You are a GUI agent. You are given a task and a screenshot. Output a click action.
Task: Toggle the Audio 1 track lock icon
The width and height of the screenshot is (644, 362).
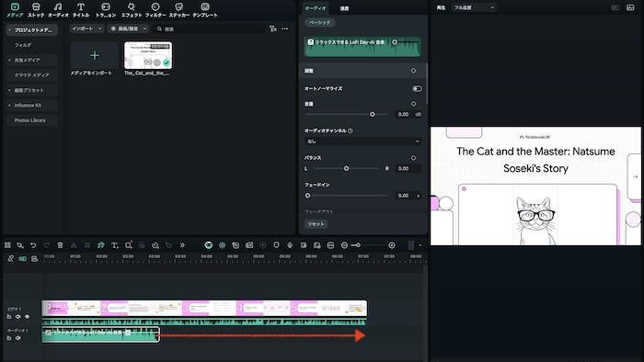(x=8, y=338)
